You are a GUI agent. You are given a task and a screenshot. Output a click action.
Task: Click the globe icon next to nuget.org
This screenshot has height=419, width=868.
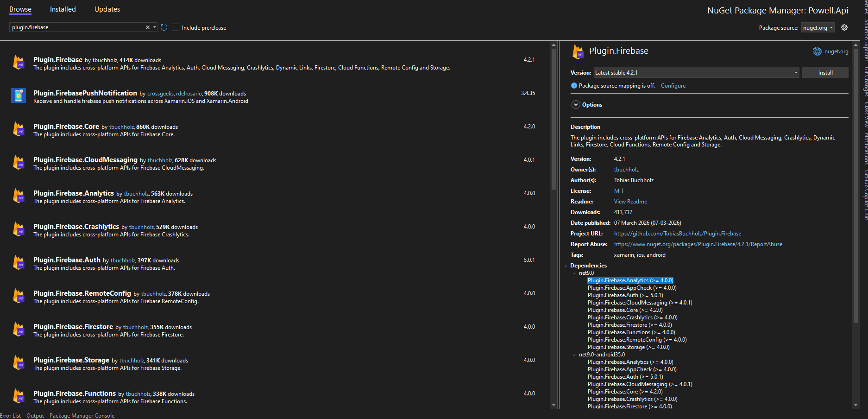coord(817,51)
